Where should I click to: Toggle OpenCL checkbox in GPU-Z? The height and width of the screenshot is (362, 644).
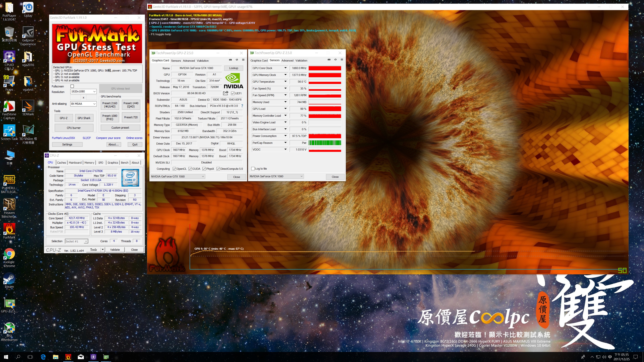174,169
